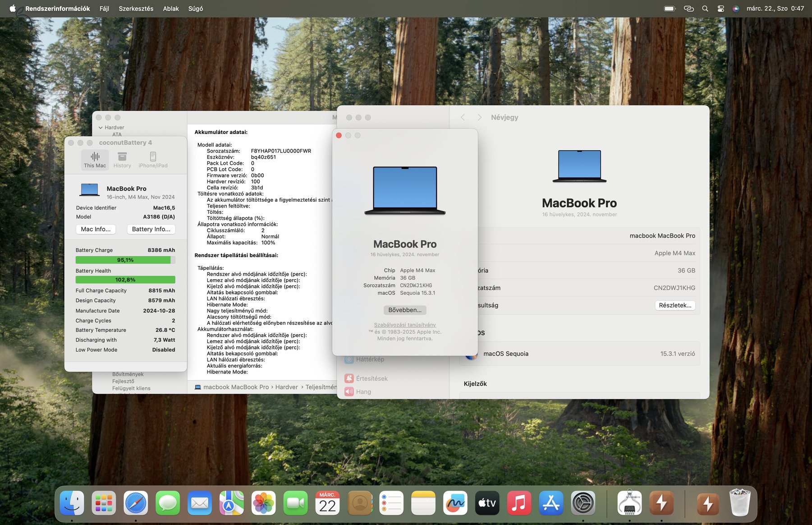This screenshot has width=812, height=525.
Task: Collapse the Hardver section in System Information sidebar
Action: pos(101,128)
